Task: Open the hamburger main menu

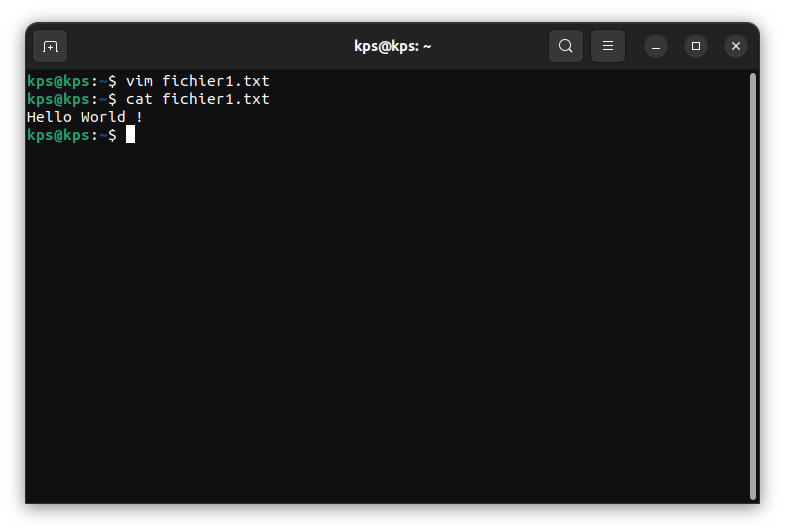Action: (607, 46)
